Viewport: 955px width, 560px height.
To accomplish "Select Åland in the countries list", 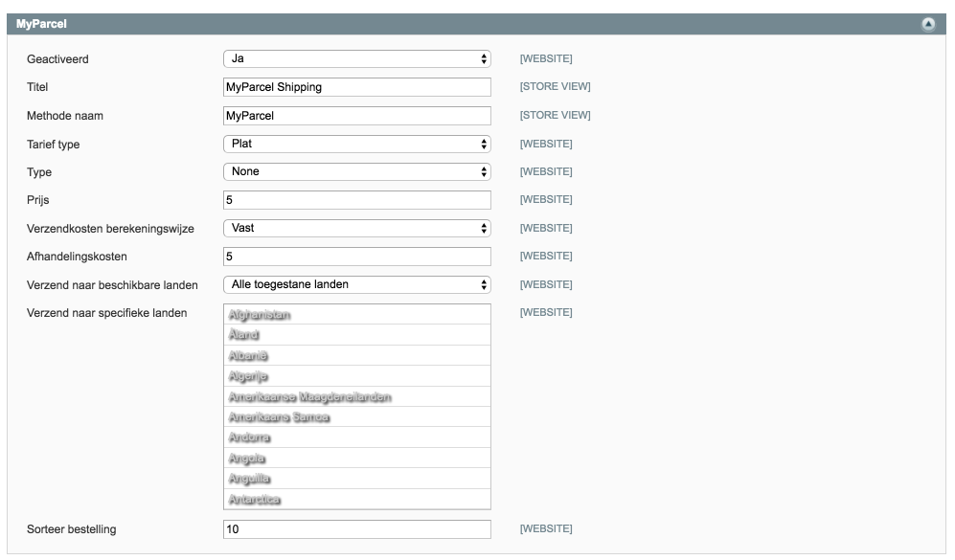I will tap(357, 335).
